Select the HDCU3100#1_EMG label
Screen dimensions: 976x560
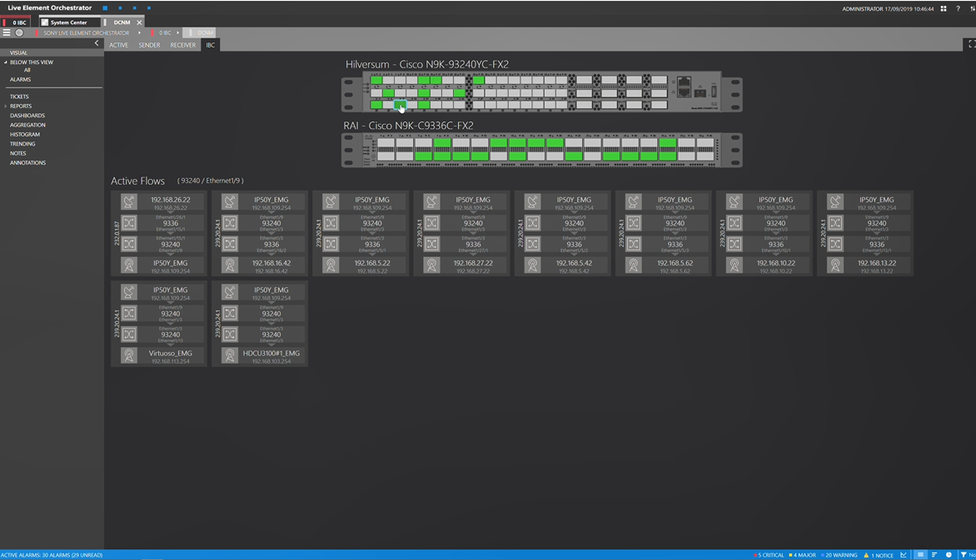(271, 354)
